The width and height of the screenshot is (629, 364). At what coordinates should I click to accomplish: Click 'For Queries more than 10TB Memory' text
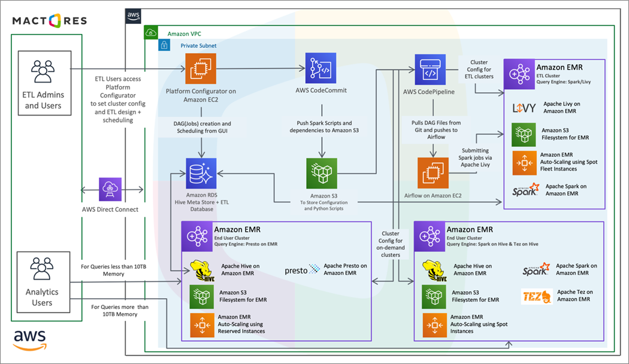[x=120, y=310]
